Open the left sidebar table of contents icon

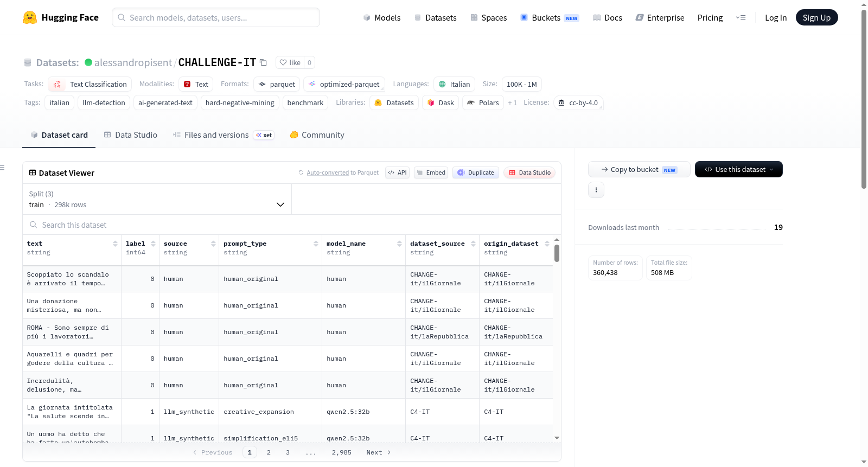[x=2, y=168]
